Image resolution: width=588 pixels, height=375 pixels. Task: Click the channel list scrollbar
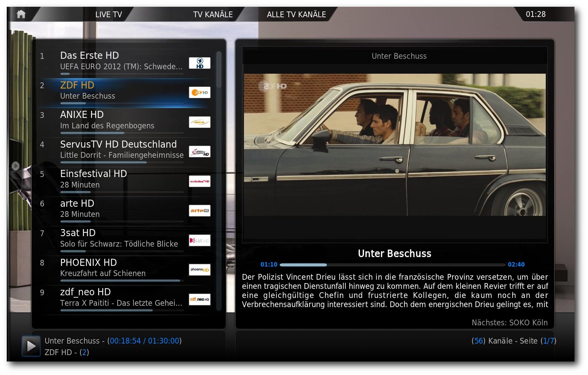[219, 181]
